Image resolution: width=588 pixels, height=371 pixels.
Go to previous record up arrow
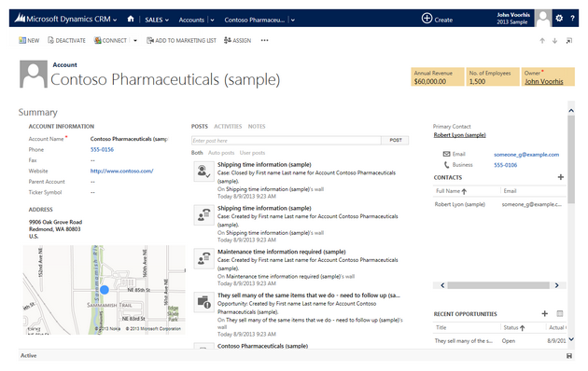point(542,41)
